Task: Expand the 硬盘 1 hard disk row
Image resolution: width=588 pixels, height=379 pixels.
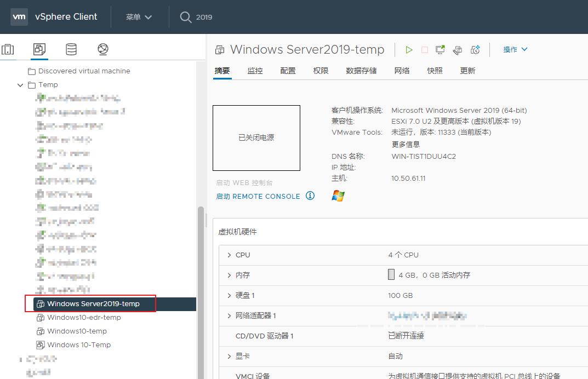Action: coord(229,296)
